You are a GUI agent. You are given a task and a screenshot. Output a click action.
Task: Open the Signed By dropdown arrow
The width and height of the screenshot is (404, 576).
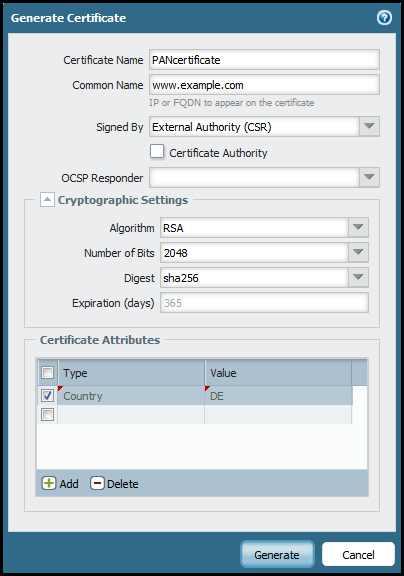click(x=369, y=126)
